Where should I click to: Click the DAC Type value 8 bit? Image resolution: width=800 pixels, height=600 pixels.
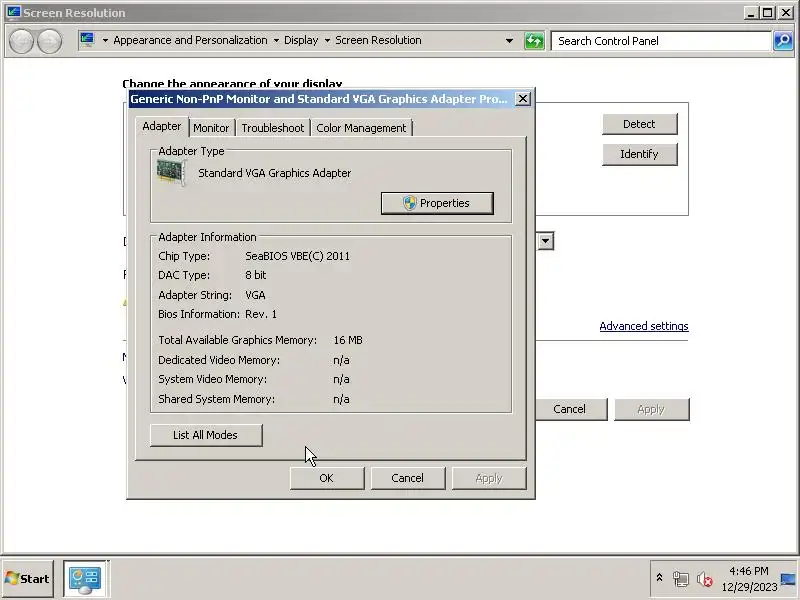(x=256, y=275)
